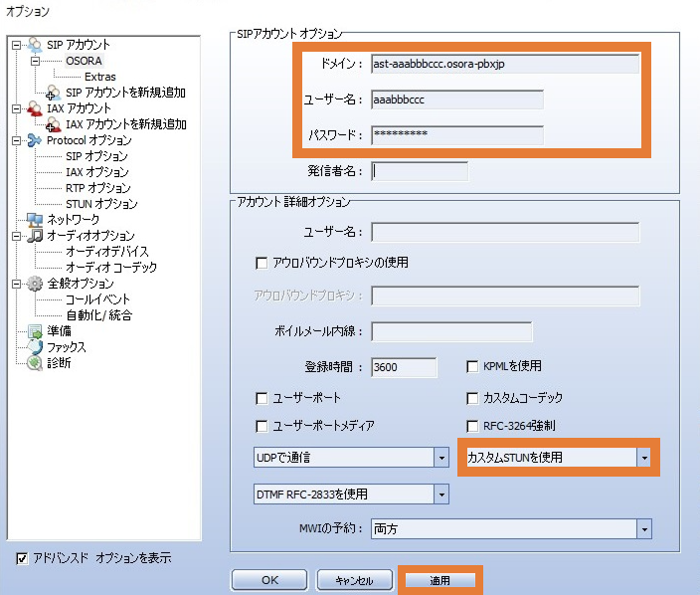Collapse the SIP アカウント tree node
The height and width of the screenshot is (595, 700).
tap(16, 45)
